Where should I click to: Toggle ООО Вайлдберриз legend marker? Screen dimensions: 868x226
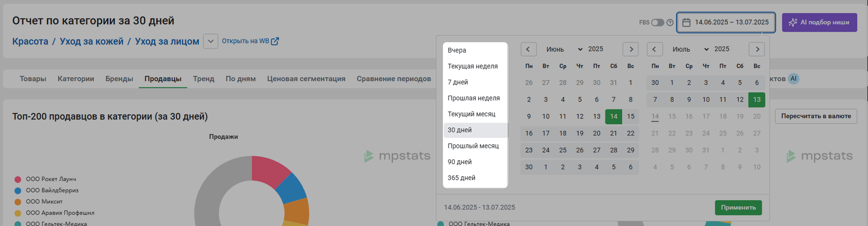coord(18,191)
